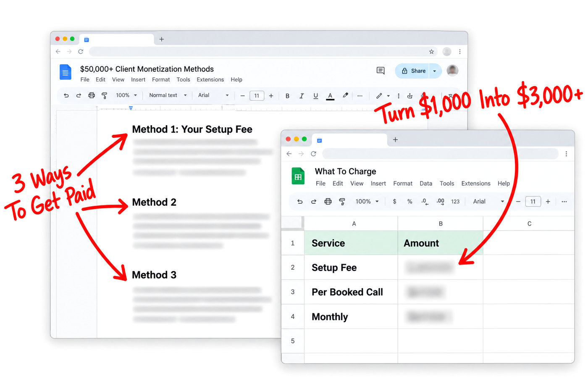This screenshot has width=588, height=392.
Task: Select the paint format icon in Docs toolbar
Action: pos(105,95)
